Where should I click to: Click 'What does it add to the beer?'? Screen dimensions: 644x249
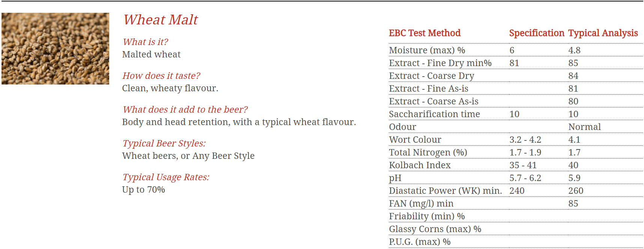(x=185, y=109)
